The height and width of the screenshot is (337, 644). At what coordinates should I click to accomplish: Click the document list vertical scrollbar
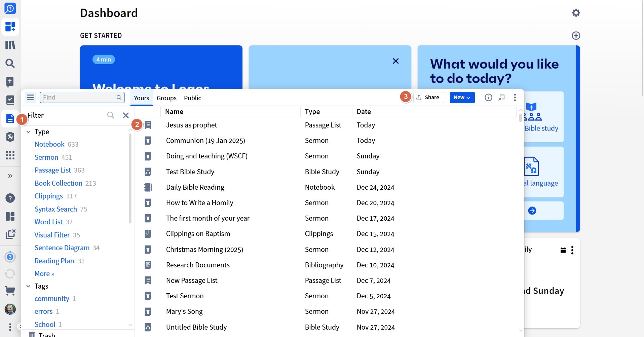[x=521, y=118]
